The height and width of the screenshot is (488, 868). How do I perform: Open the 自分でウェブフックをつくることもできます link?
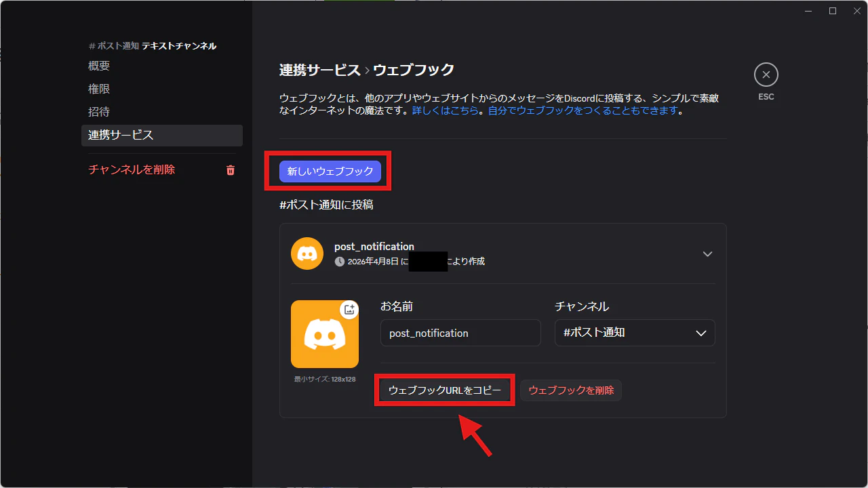583,110
